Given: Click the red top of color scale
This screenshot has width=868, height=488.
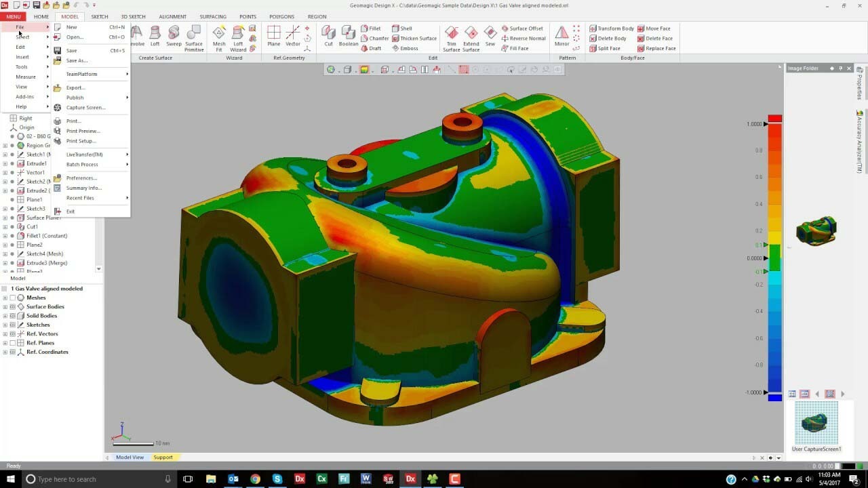Looking at the screenshot, I should pyautogui.click(x=775, y=119).
